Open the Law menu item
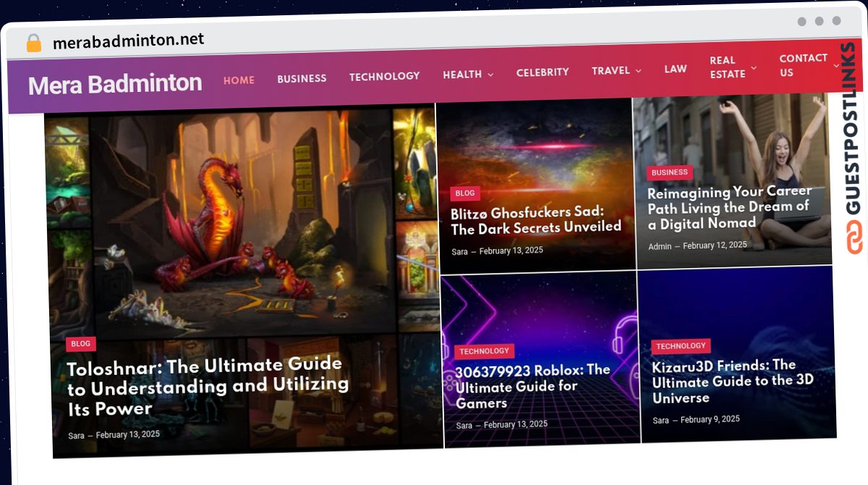The image size is (868, 485). (676, 69)
